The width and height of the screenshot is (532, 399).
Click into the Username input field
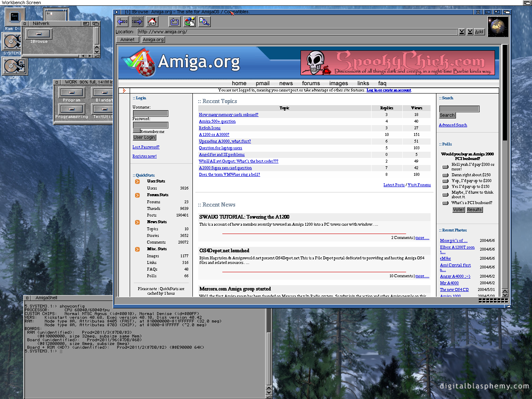click(x=150, y=113)
